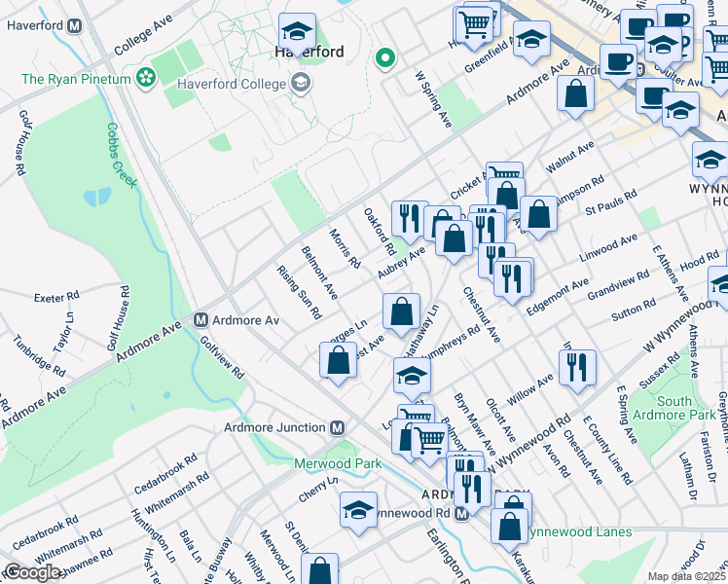Screen dimensions: 728x584
Task: Click the Hood Rd label
Action: (x=699, y=262)
